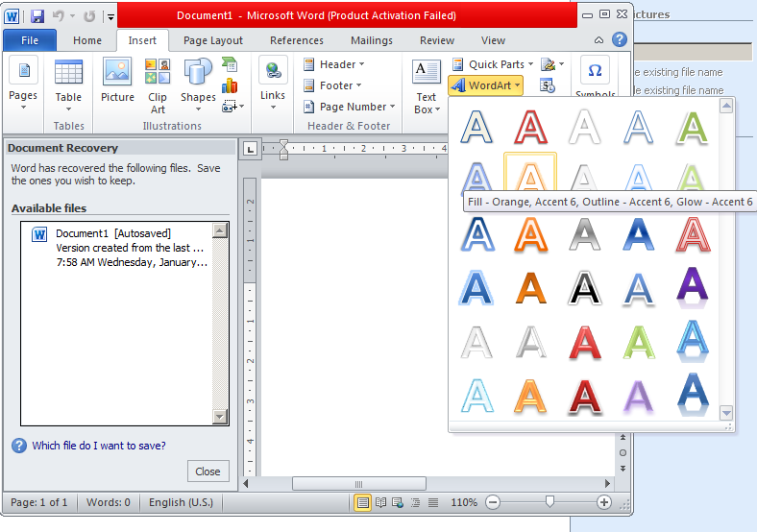Click WordArt gallery scroll down arrow
Viewport: 757px width, 532px height.
[726, 412]
